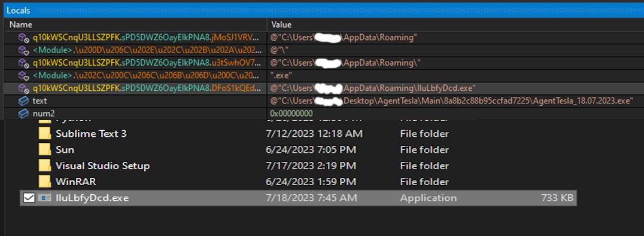Click the u3tSwhOV7 field variable icon
Viewport: 644px width, 236px height.
pyautogui.click(x=22, y=63)
